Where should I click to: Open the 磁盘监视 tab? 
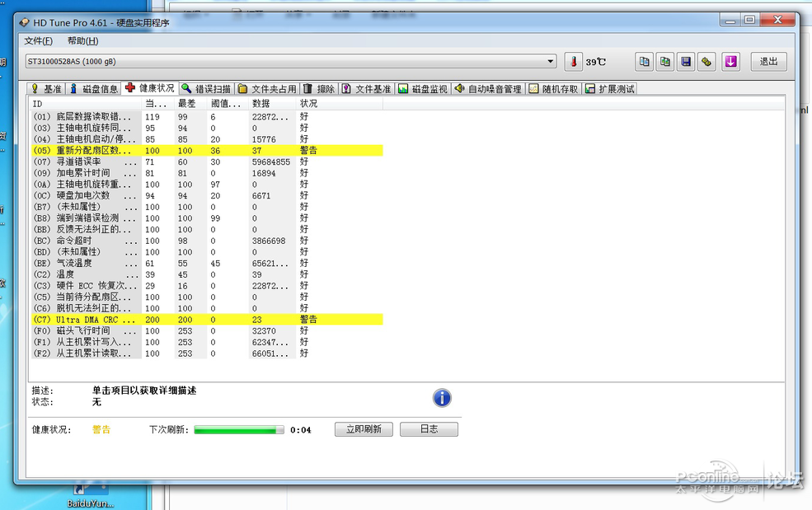[x=423, y=88]
